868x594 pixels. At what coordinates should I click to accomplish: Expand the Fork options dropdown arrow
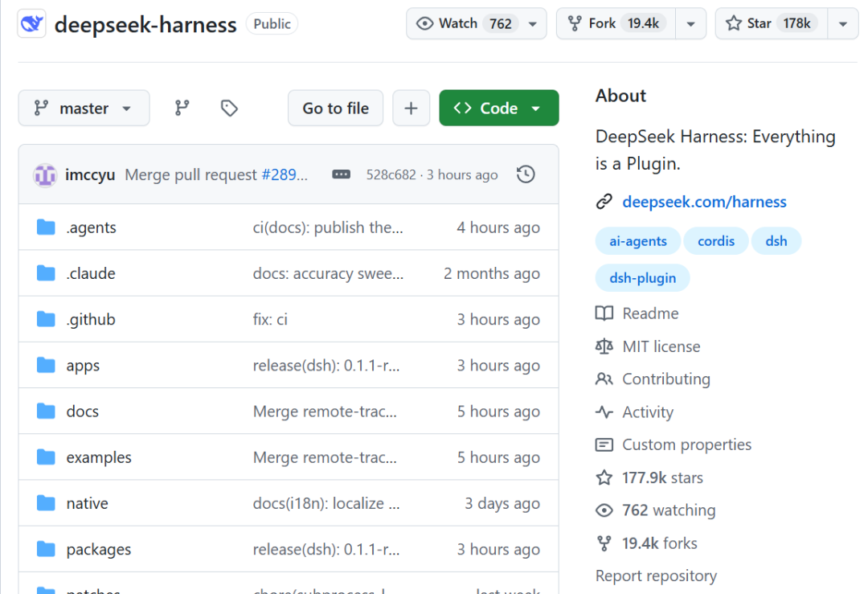click(x=691, y=24)
